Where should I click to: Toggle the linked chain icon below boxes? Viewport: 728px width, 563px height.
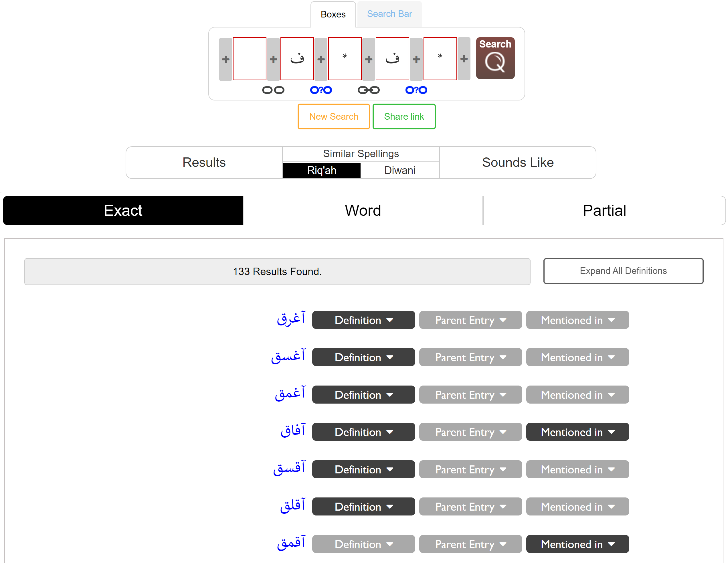(368, 90)
